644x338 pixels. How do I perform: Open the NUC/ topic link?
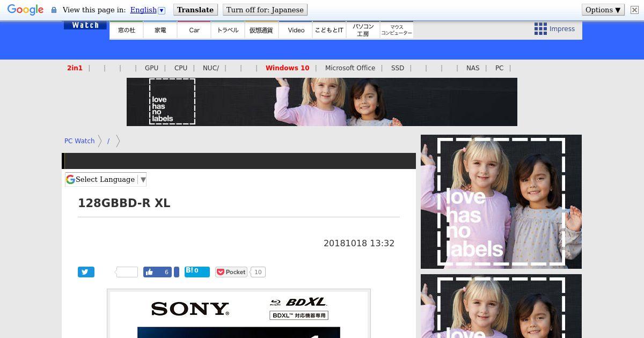(x=211, y=68)
